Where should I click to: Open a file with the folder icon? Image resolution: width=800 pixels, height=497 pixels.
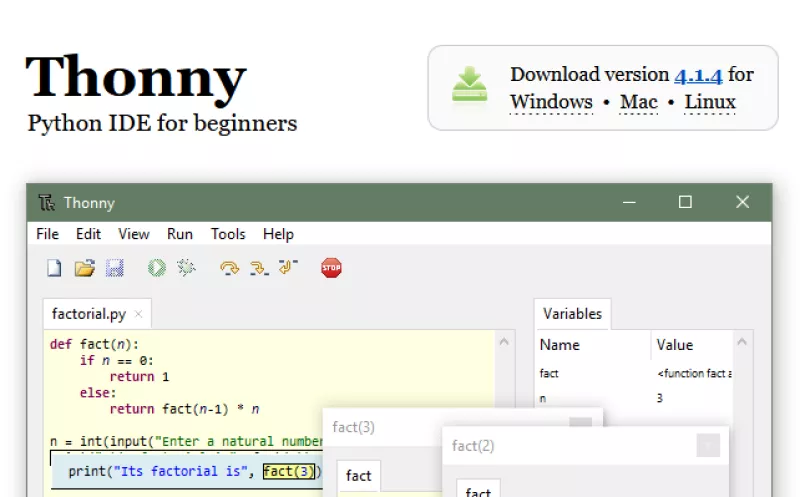[85, 268]
